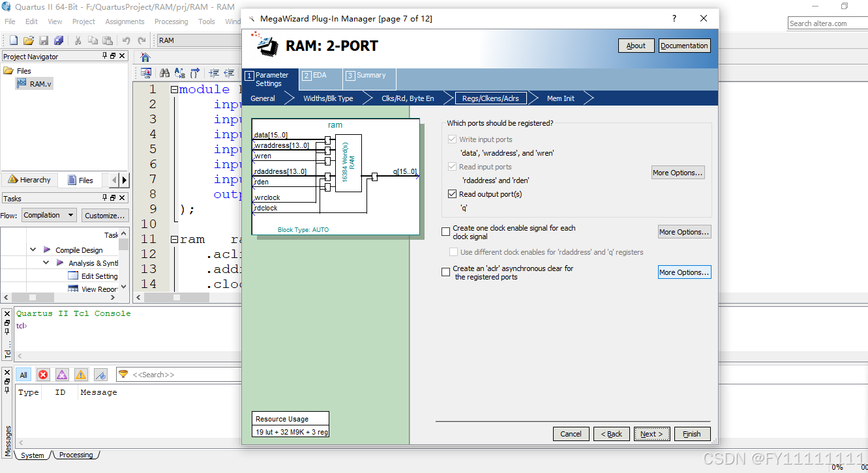Click Finish button in MegaWizard
The width and height of the screenshot is (868, 473).
point(692,434)
